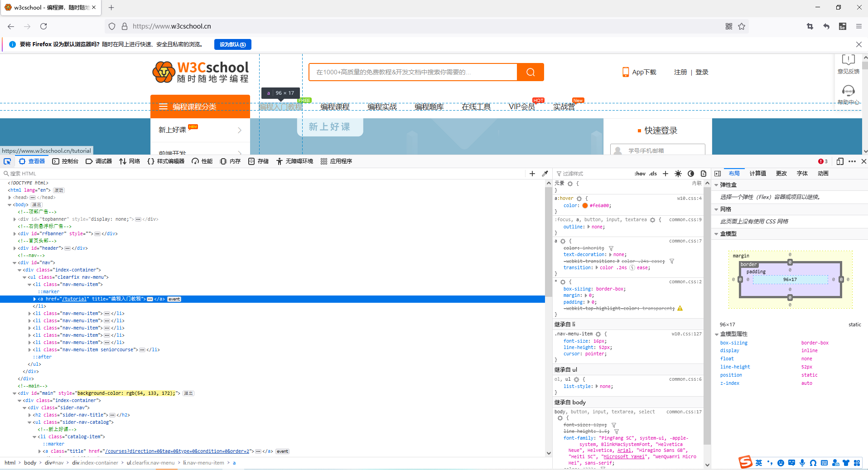Bookmark this page with the star icon
Screen dimensions: 868x470
[742, 26]
